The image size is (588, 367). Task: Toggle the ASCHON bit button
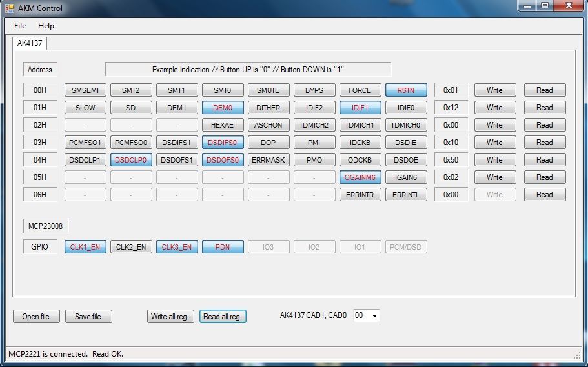pos(268,125)
